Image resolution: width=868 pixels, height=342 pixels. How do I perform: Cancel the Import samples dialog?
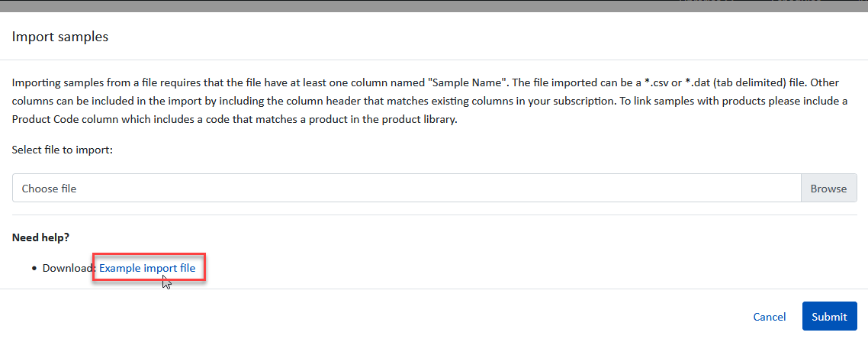[769, 317]
